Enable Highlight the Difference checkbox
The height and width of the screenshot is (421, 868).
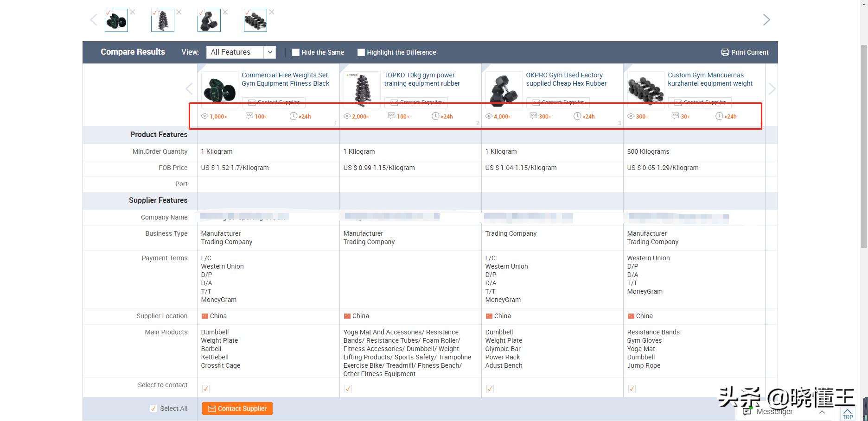coord(361,52)
